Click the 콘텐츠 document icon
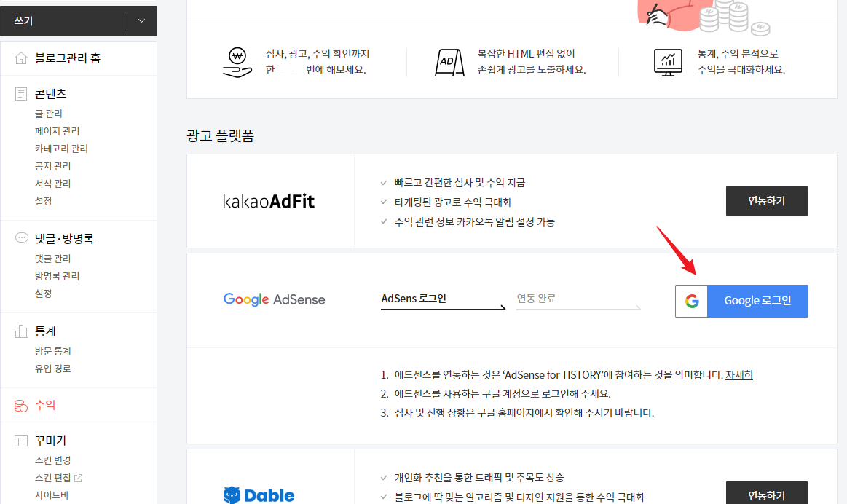 click(x=21, y=94)
